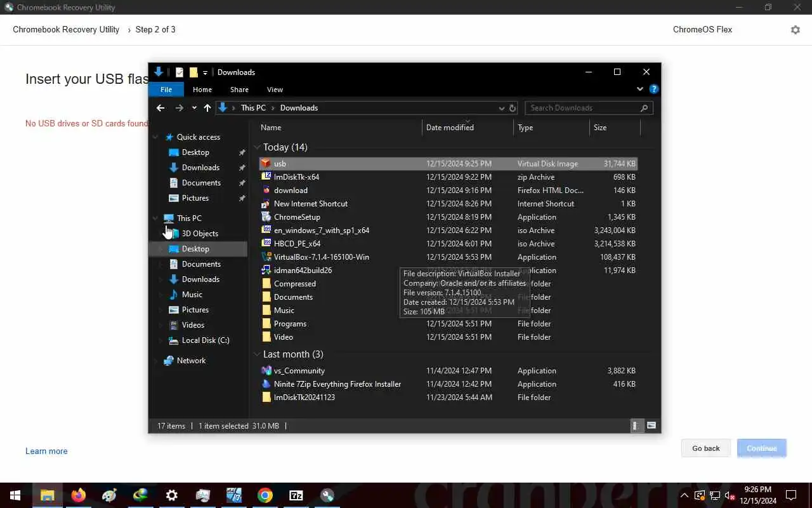Show hidden system tray icons
Image resolution: width=812 pixels, height=508 pixels.
point(684,495)
